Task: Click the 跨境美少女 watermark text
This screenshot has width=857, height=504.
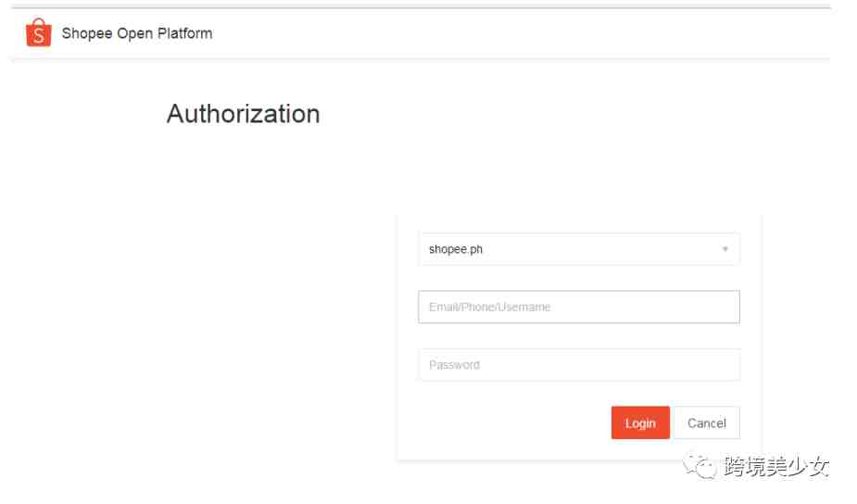Action: pyautogui.click(x=776, y=466)
